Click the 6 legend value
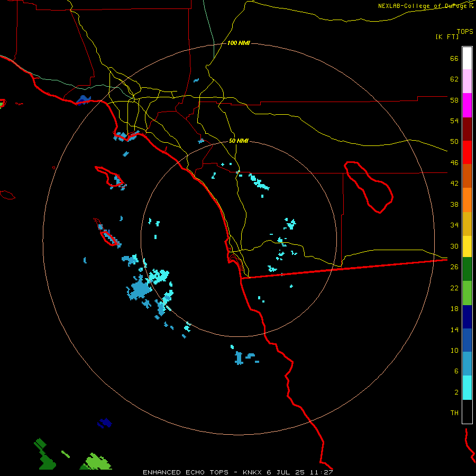The height and width of the screenshot is (476, 476). click(x=456, y=371)
